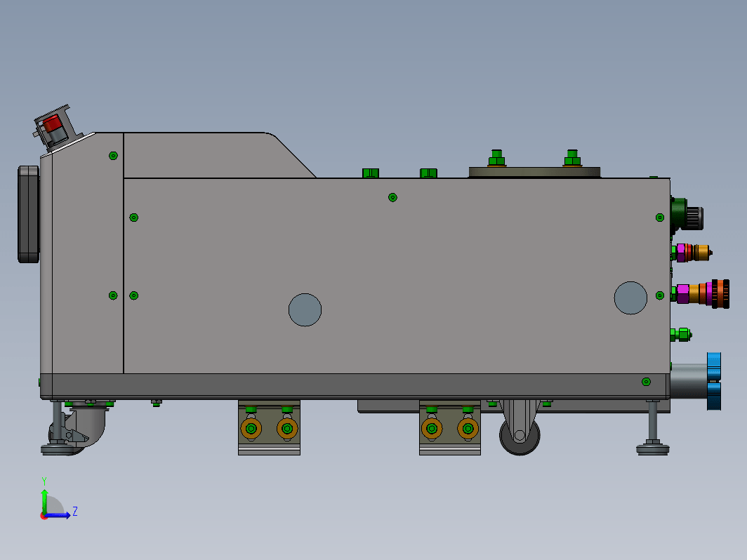Select the left mounting bracket with brass bushings
This screenshot has width=747, height=560.
click(269, 427)
